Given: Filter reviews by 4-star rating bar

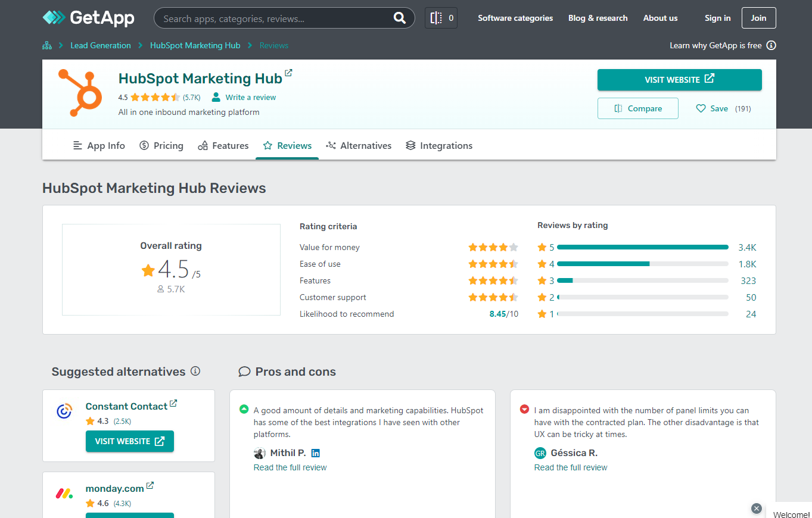Looking at the screenshot, I should click(642, 264).
